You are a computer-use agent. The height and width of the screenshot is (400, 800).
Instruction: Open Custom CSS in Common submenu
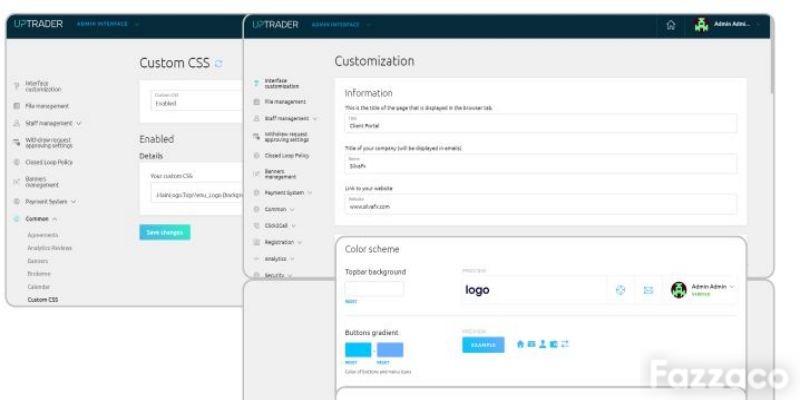(42, 299)
